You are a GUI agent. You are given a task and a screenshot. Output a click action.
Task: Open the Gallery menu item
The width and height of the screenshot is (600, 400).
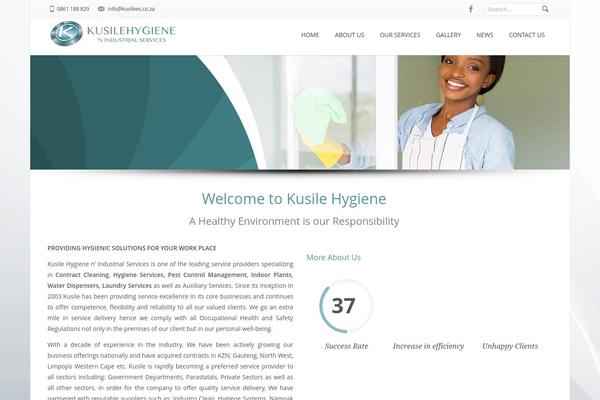(x=448, y=35)
